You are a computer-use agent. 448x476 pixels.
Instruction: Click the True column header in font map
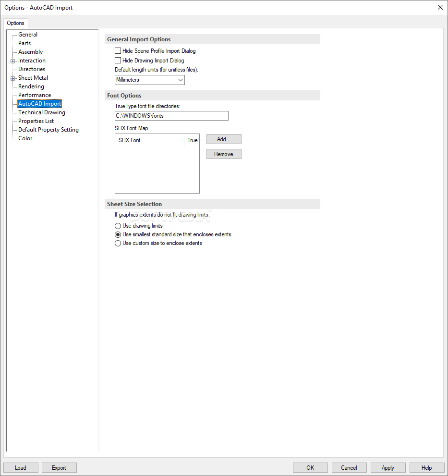(192, 140)
